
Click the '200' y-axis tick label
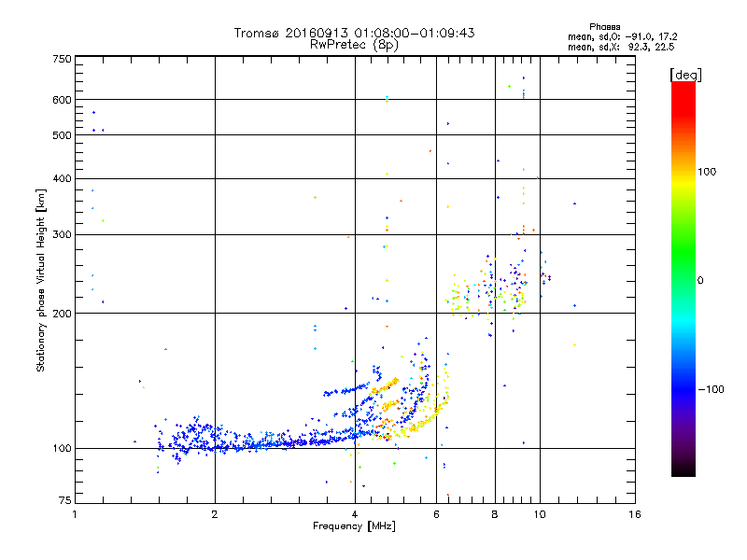point(62,314)
